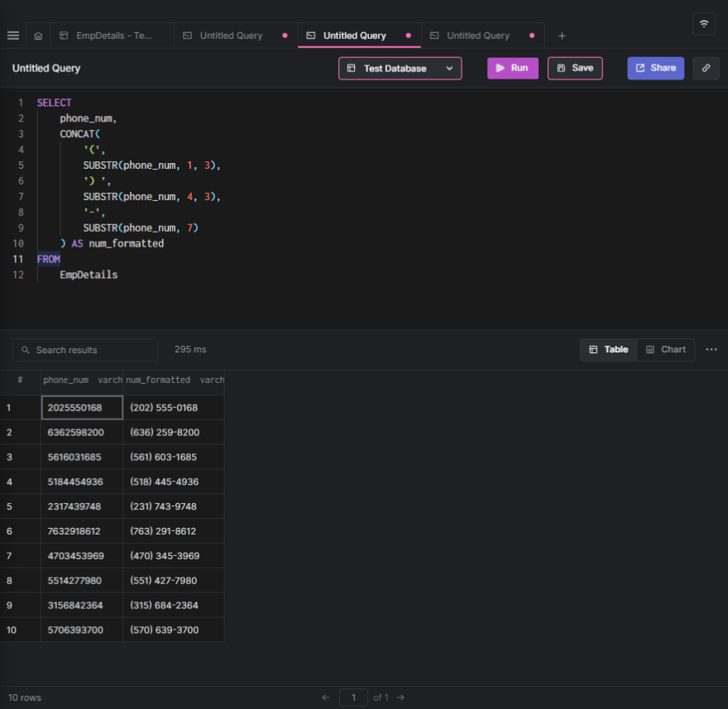This screenshot has height=709, width=728.
Task: Switch to the first Untitled Query tab
Action: [x=236, y=36]
